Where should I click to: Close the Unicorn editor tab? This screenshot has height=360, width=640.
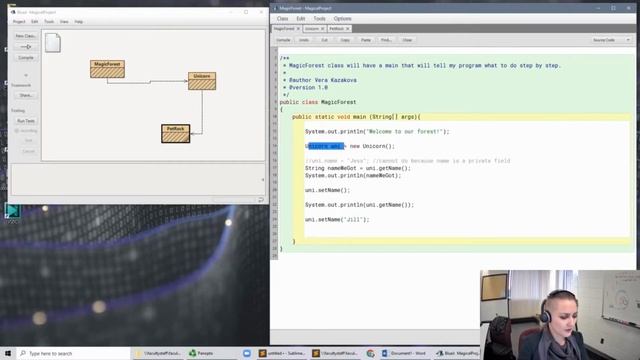tap(322, 29)
